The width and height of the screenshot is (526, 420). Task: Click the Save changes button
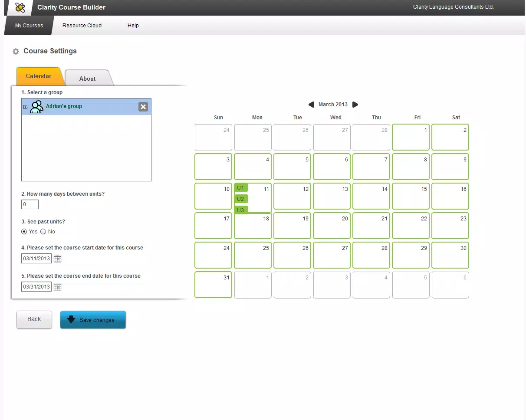(x=93, y=320)
